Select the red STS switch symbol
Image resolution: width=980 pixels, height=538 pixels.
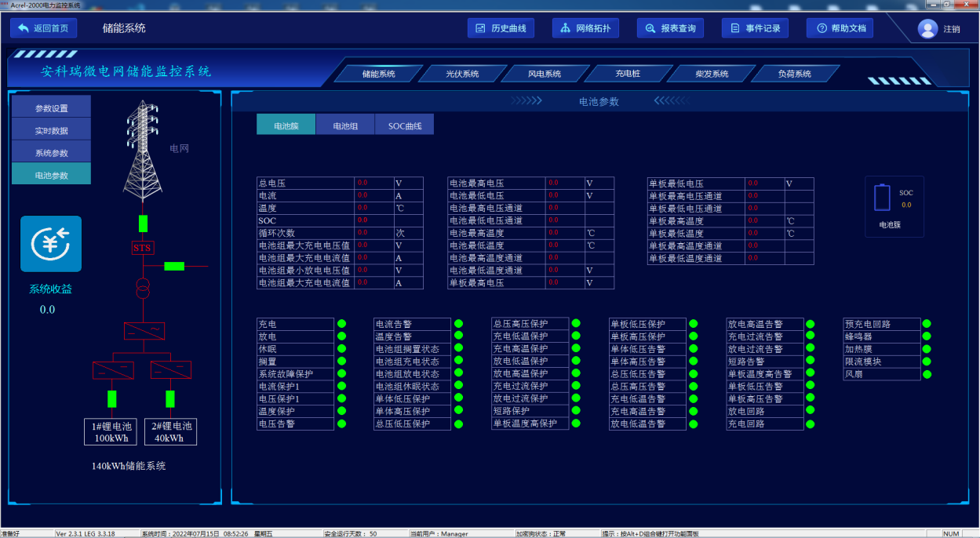(x=143, y=248)
